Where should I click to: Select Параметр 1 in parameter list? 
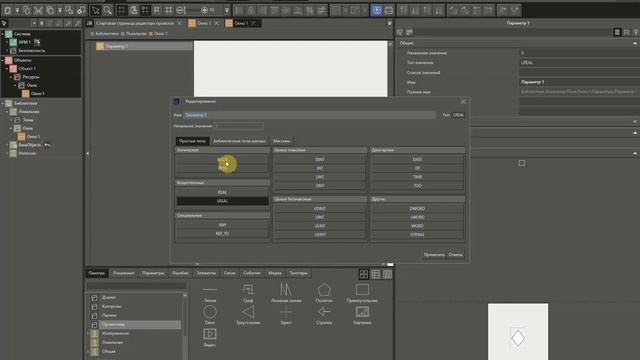[143, 47]
